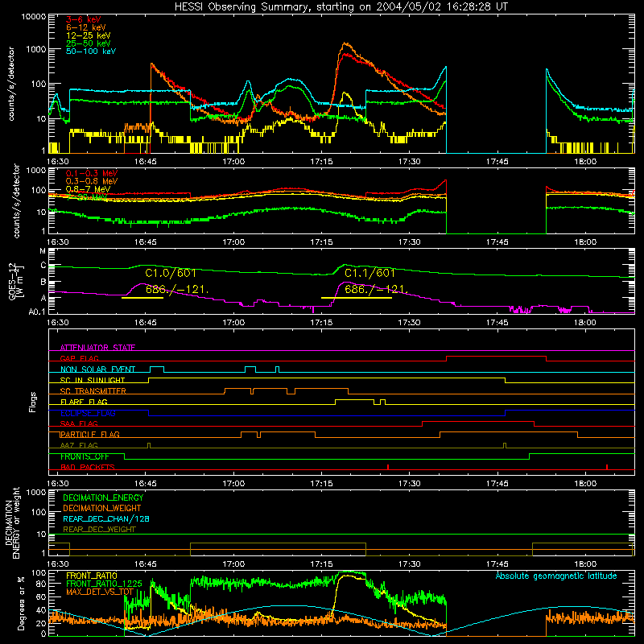Select the 0.1-0.3 MeV legend label
Viewport: 644px width, 644px height.
click(x=92, y=173)
